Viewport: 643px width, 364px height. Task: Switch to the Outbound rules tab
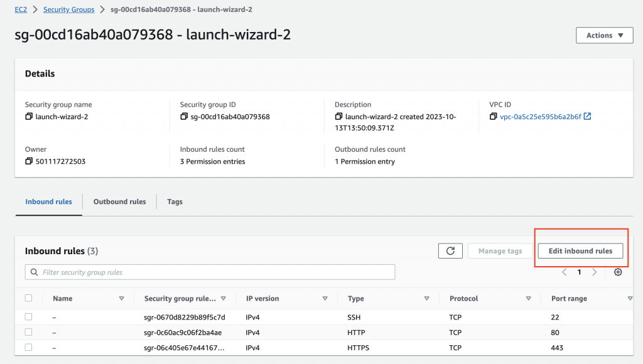pyautogui.click(x=119, y=202)
